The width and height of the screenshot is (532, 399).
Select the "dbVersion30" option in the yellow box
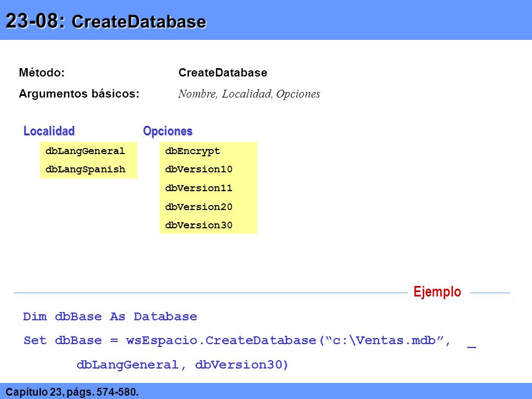click(199, 226)
